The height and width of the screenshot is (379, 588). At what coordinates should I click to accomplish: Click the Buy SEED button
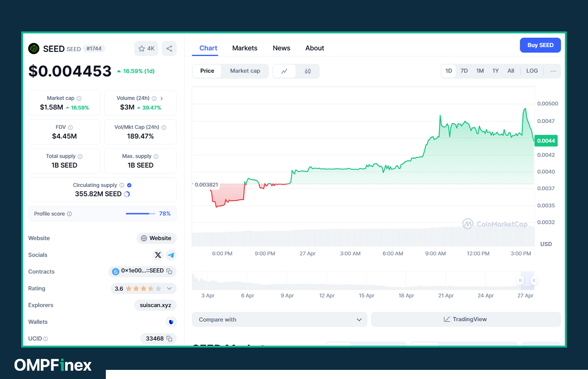click(x=540, y=45)
